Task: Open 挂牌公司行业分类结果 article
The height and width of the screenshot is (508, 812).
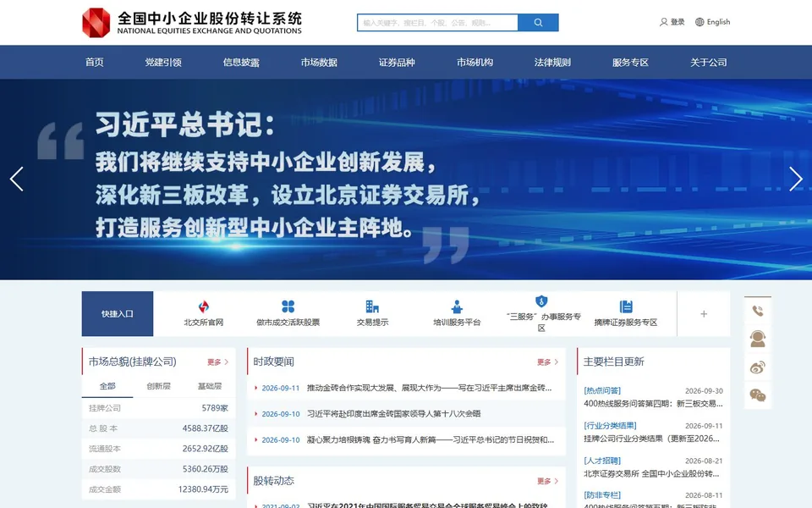Action: pyautogui.click(x=651, y=439)
